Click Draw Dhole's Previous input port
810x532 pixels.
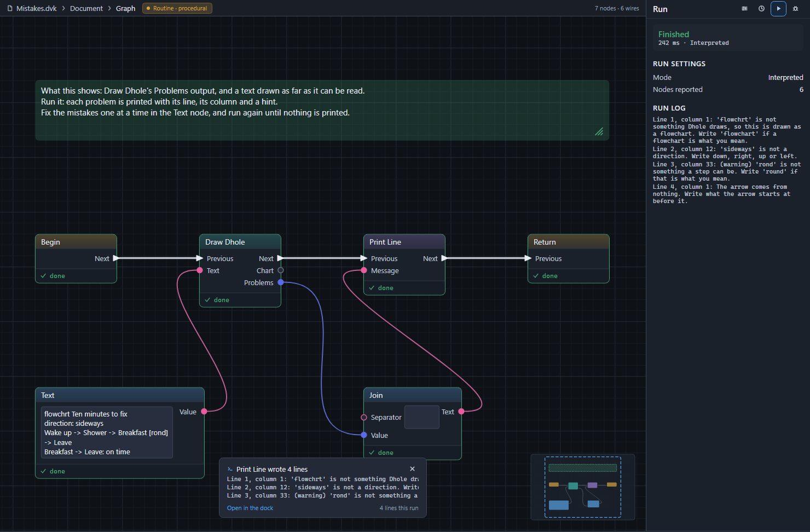pyautogui.click(x=200, y=258)
